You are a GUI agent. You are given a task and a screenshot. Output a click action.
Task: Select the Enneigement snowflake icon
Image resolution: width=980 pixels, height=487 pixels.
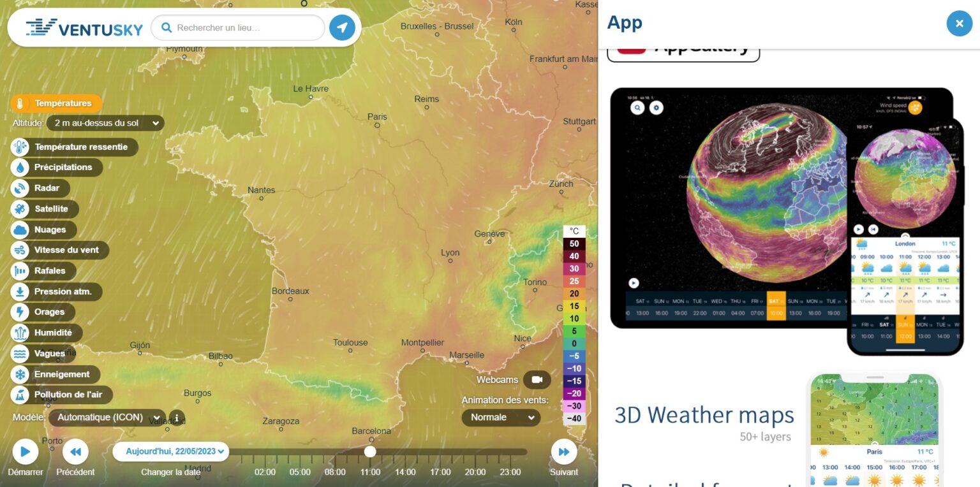pyautogui.click(x=20, y=374)
